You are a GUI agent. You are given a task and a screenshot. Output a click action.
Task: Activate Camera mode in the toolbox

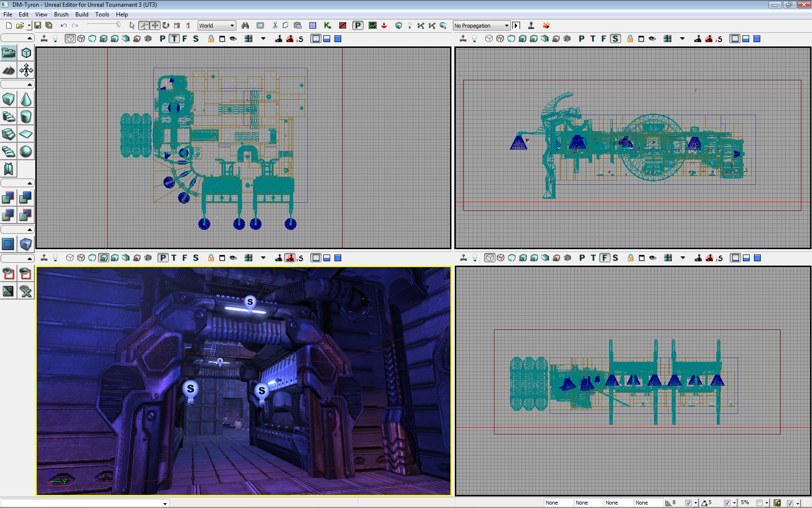pyautogui.click(x=9, y=53)
